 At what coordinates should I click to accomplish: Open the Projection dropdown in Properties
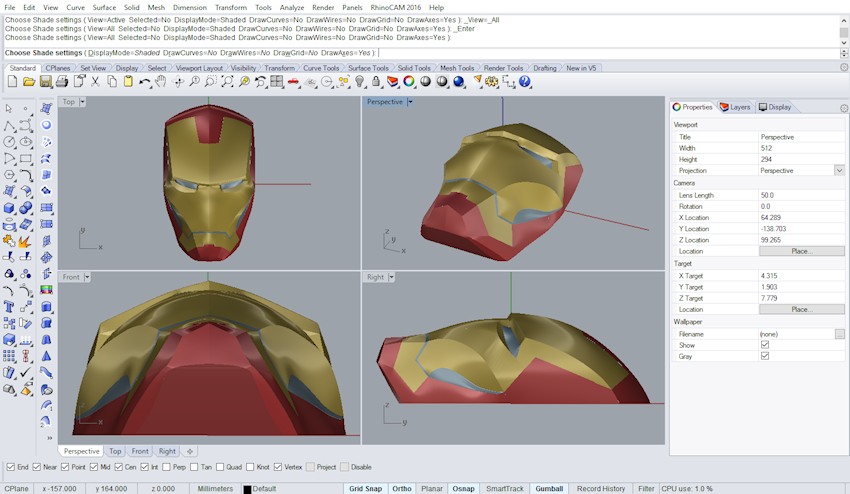coord(839,170)
